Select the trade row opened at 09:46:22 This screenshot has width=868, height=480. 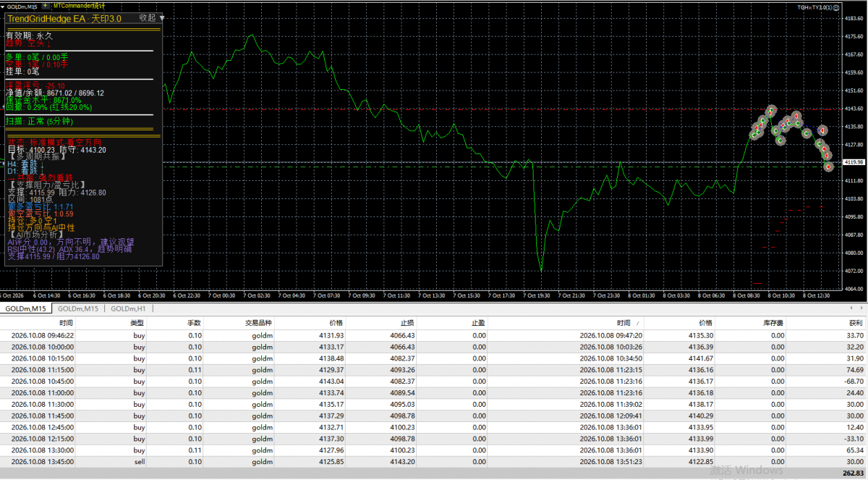(x=433, y=336)
